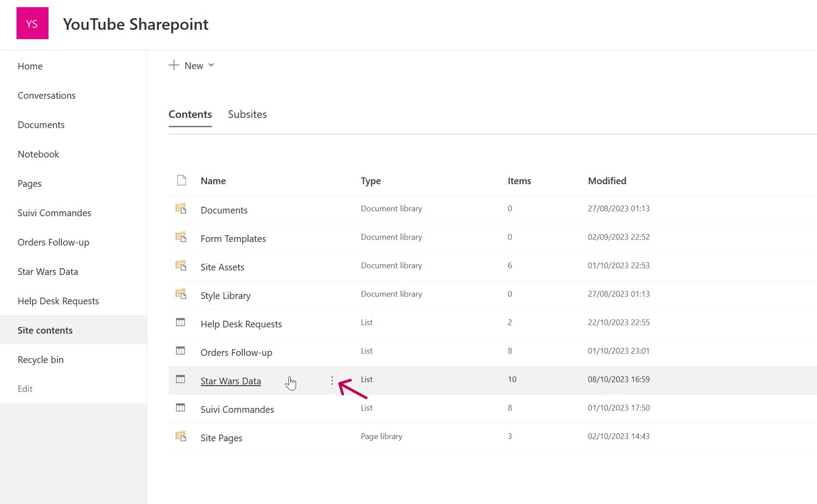Sort by the Modified column header

point(607,181)
